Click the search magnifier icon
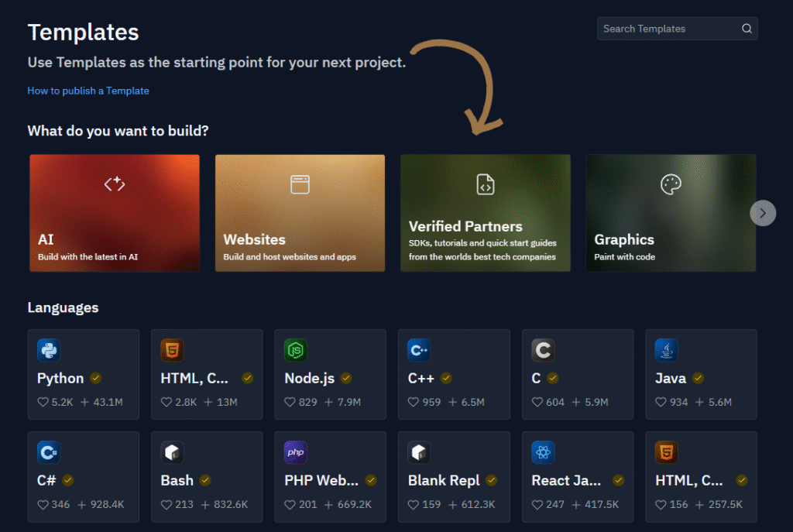This screenshot has height=532, width=793. click(746, 28)
